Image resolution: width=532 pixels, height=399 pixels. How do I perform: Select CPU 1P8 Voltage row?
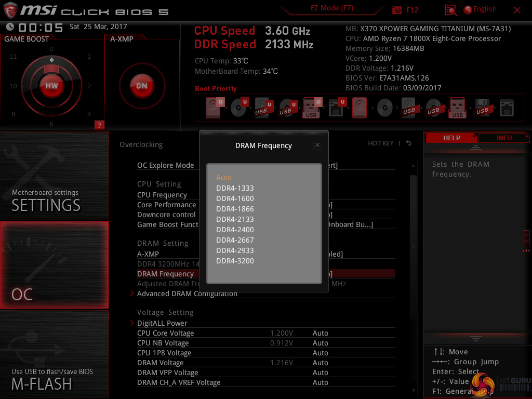point(266,353)
